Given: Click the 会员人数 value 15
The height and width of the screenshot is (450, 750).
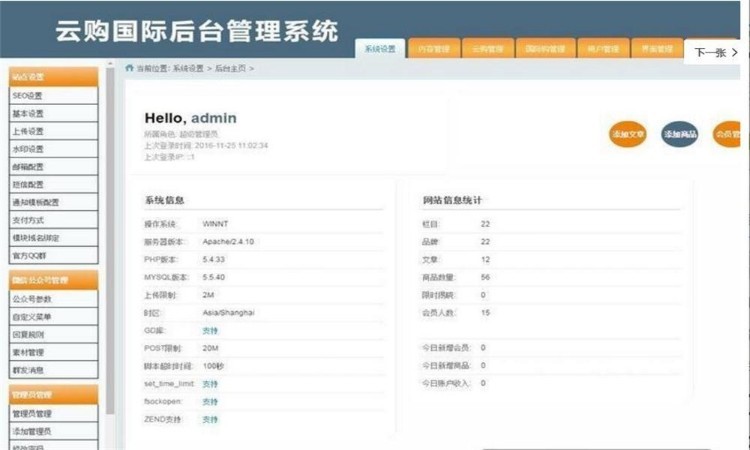Looking at the screenshot, I should tap(485, 312).
